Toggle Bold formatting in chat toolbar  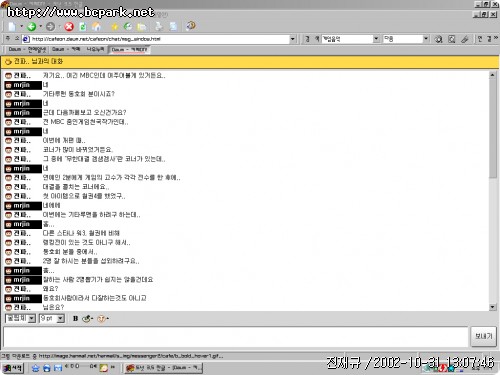(x=76, y=319)
